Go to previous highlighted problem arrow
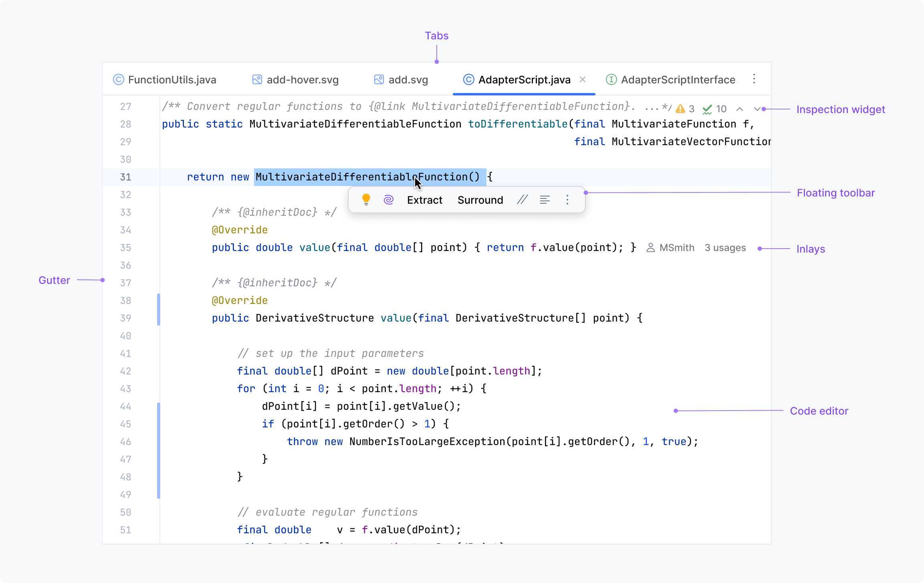Viewport: 924px width, 583px height. 740,109
